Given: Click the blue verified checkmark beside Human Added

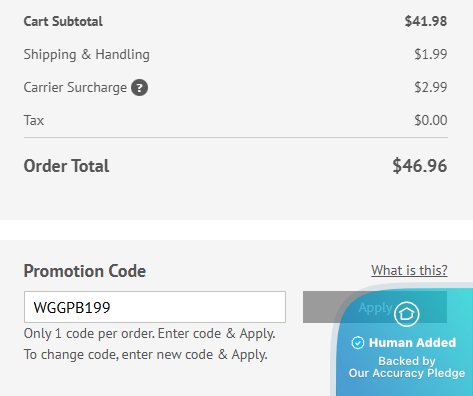Looking at the screenshot, I should pos(358,343).
